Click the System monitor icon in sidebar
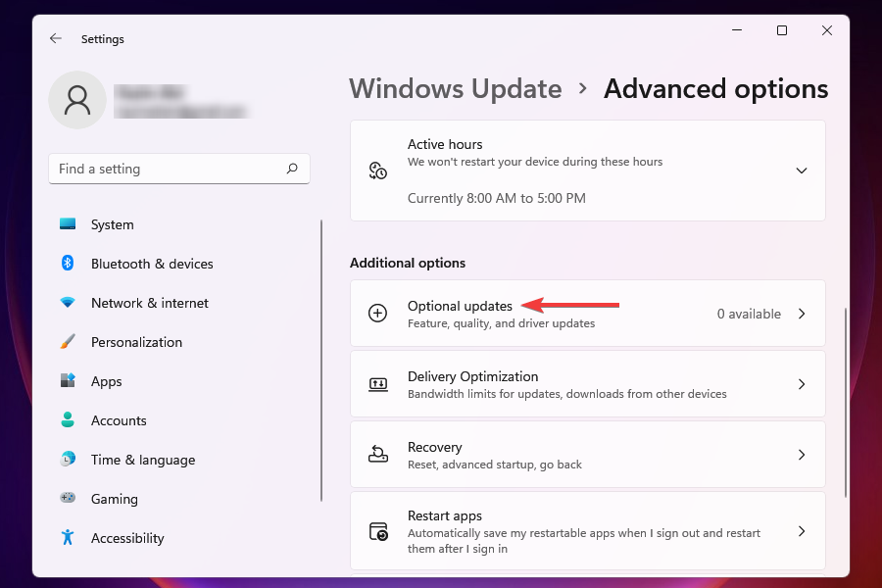Screen dimensions: 882x588 pos(68,224)
